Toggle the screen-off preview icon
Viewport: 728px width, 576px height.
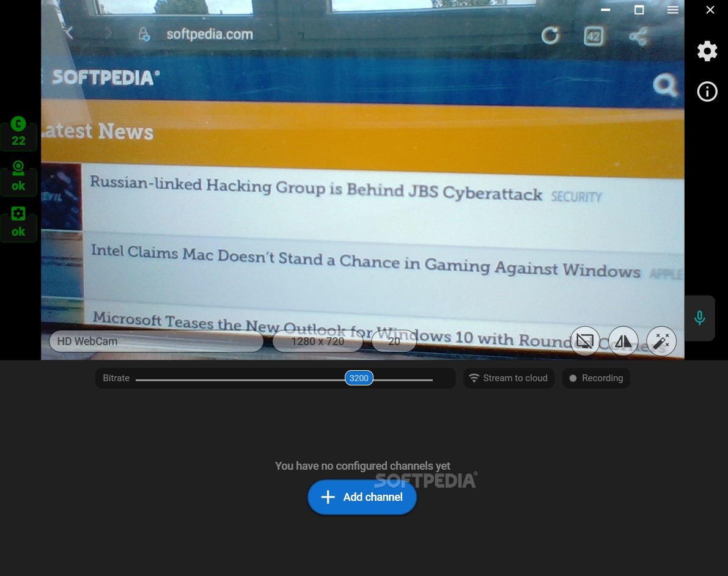[585, 341]
